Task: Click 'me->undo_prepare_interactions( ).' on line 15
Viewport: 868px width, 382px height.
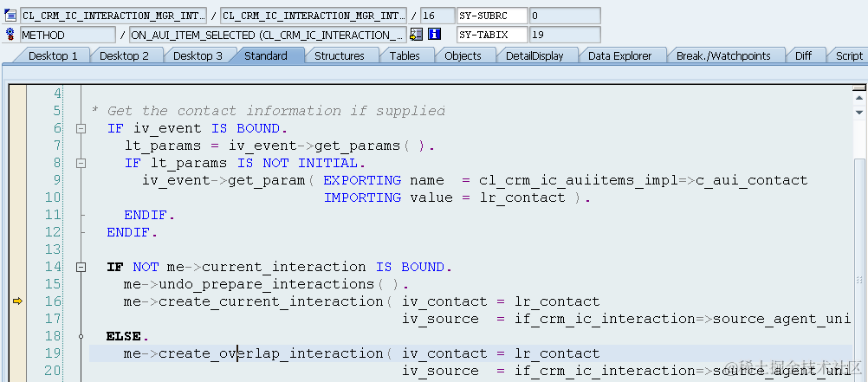Action: click(266, 284)
